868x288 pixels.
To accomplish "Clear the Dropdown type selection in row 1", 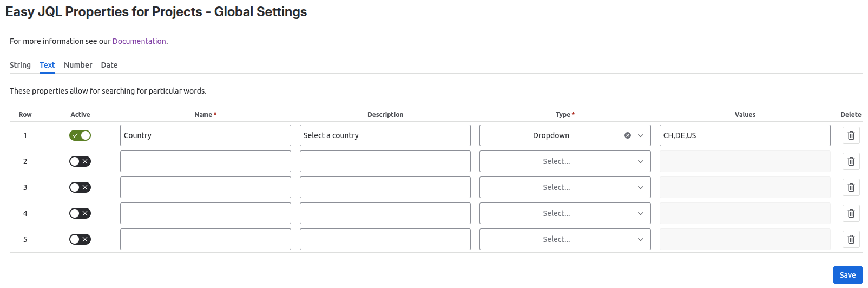I will [x=628, y=135].
